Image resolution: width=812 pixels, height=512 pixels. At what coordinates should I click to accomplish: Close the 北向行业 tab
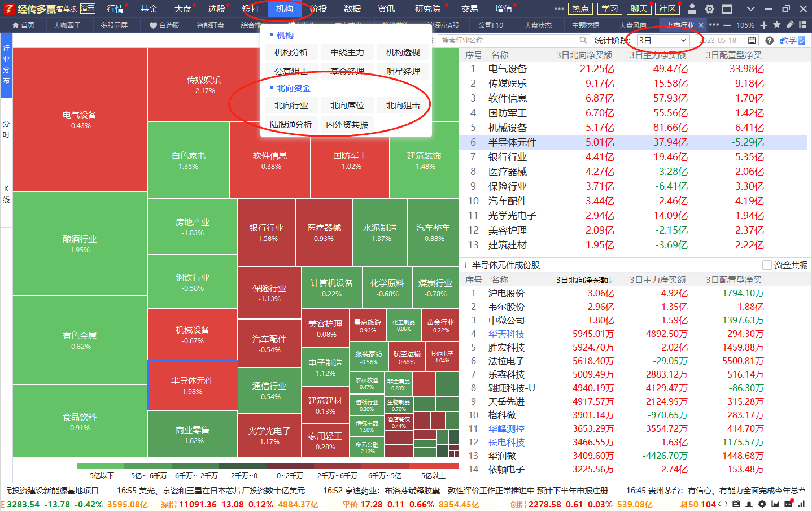click(701, 25)
